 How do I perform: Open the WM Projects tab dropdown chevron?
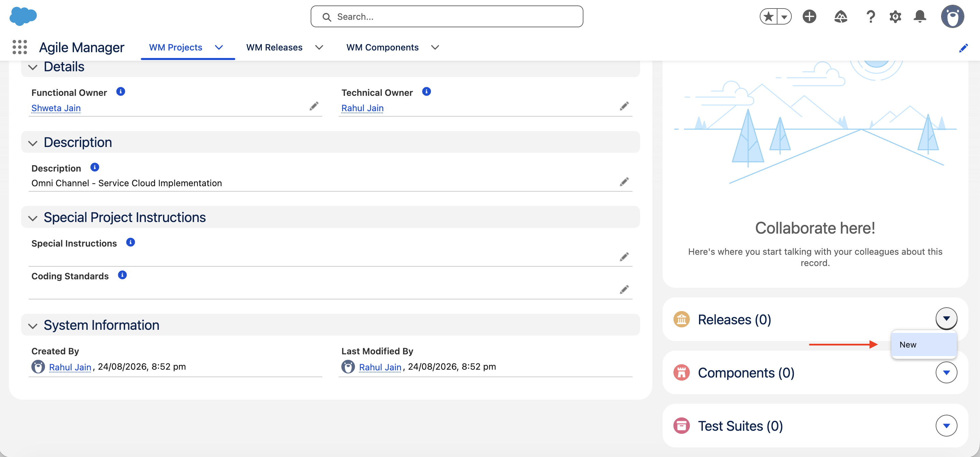pos(219,47)
